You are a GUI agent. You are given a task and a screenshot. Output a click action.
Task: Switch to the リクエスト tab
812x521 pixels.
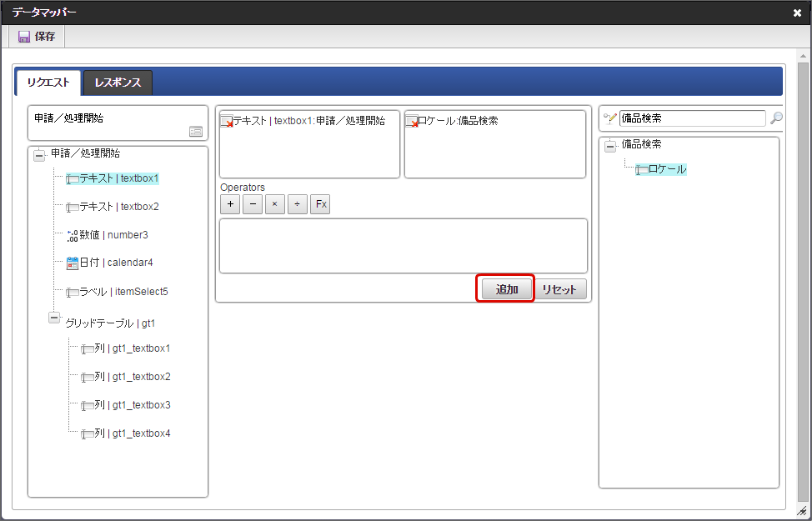coord(48,83)
